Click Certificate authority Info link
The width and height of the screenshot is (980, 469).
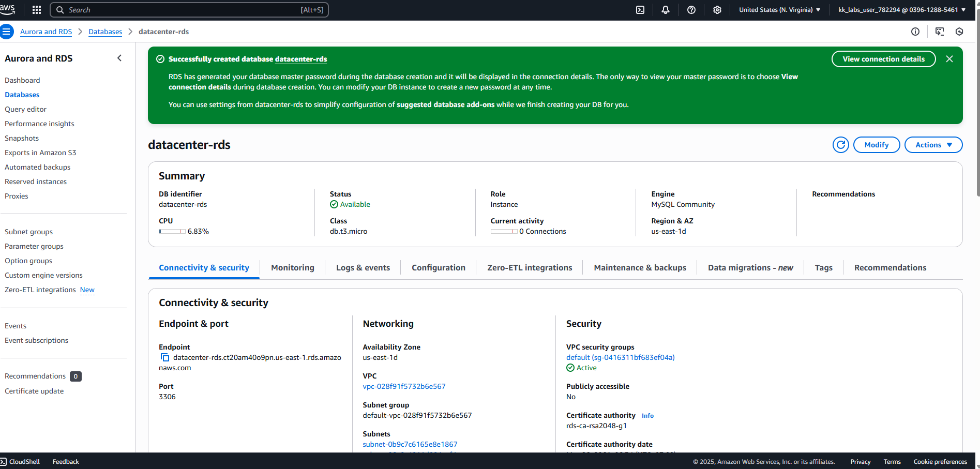click(647, 416)
